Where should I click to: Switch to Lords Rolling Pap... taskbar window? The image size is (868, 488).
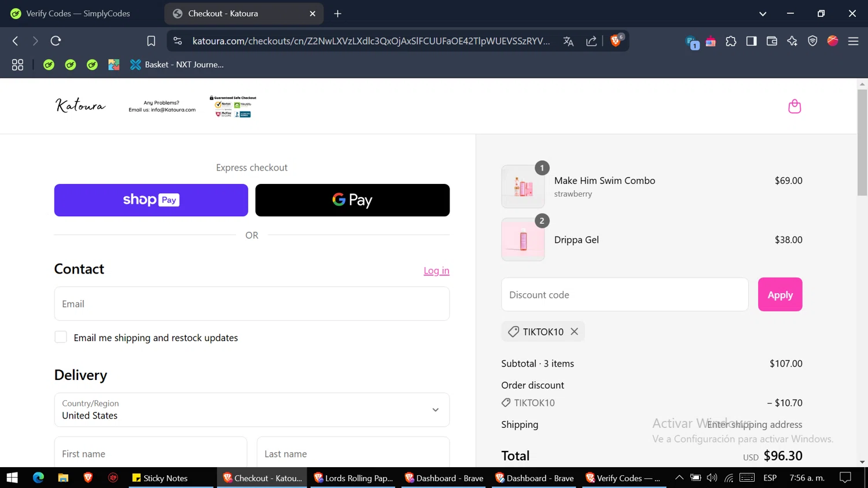coord(353,478)
